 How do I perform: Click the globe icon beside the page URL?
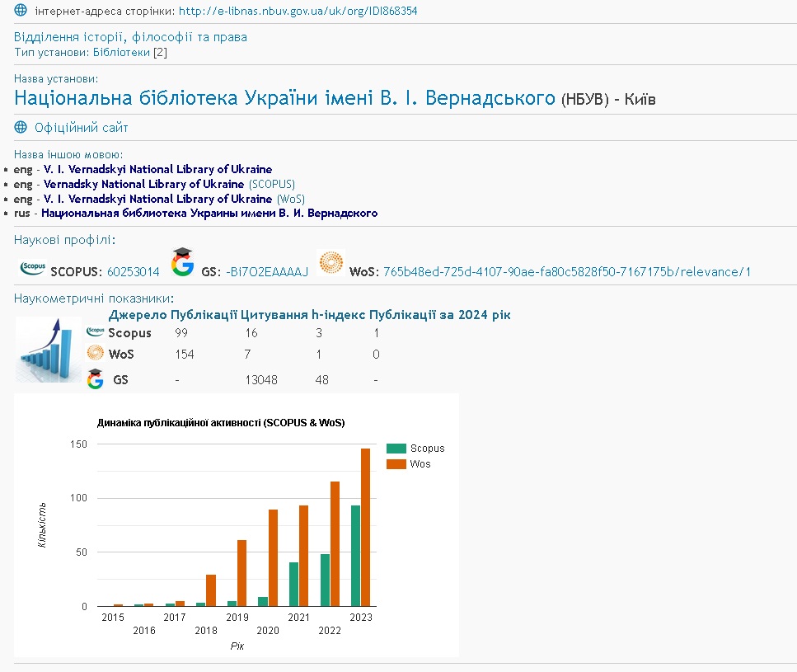click(21, 11)
